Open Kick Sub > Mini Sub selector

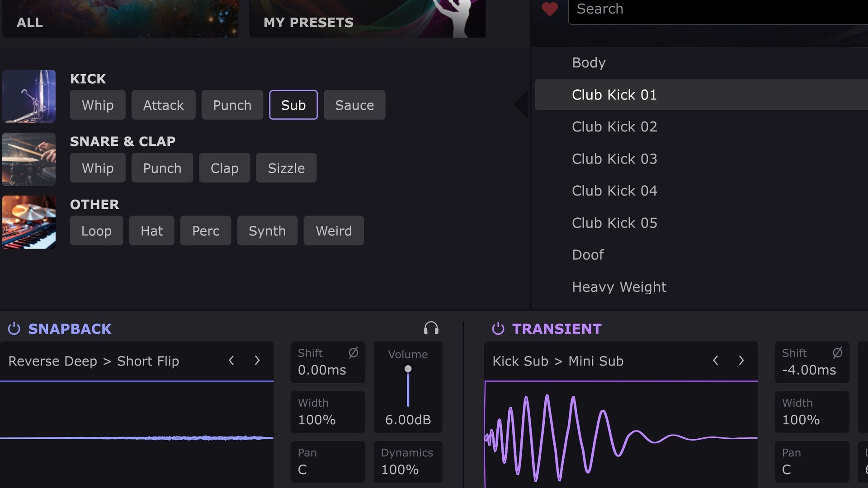558,361
